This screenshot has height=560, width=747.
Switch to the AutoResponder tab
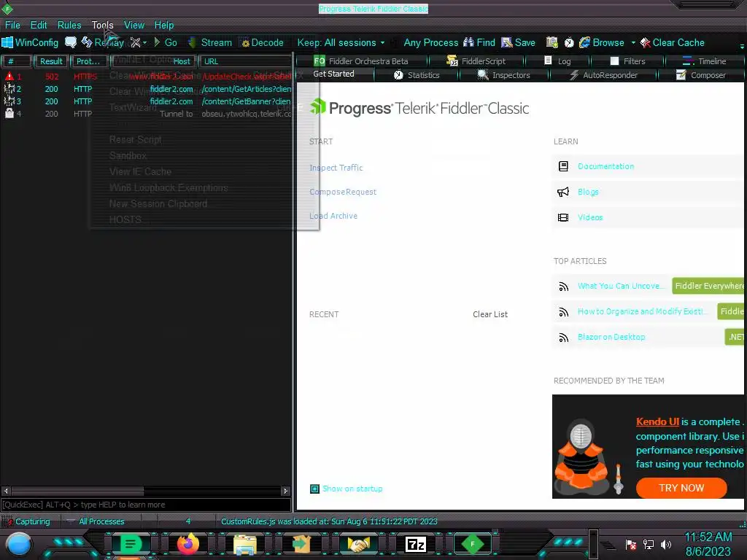pyautogui.click(x=603, y=75)
